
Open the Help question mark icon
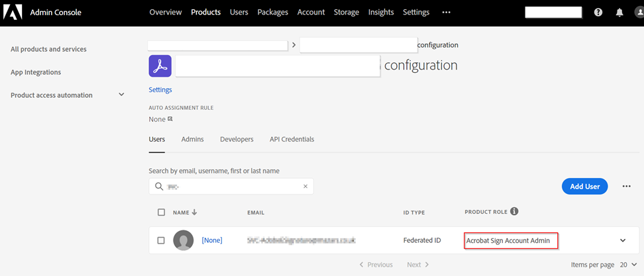[598, 13]
